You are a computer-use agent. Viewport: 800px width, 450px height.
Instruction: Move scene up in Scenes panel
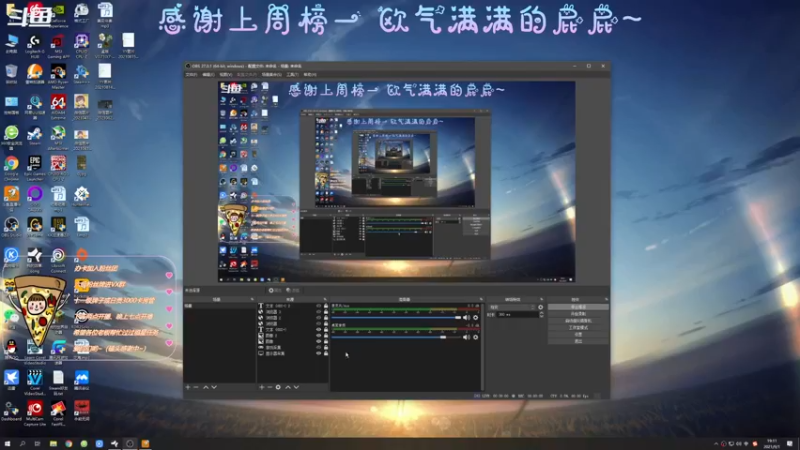click(x=206, y=387)
